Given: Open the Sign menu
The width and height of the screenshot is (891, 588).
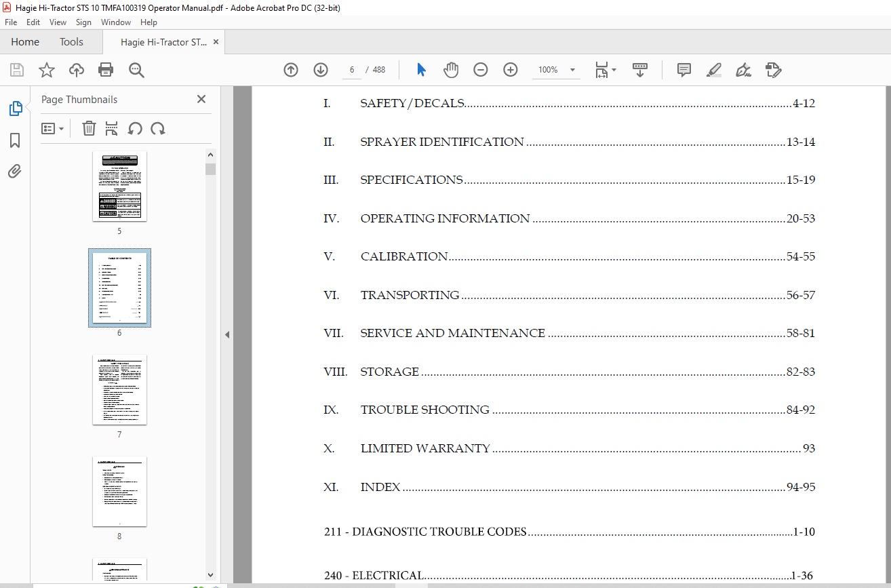Looking at the screenshot, I should click(83, 22).
